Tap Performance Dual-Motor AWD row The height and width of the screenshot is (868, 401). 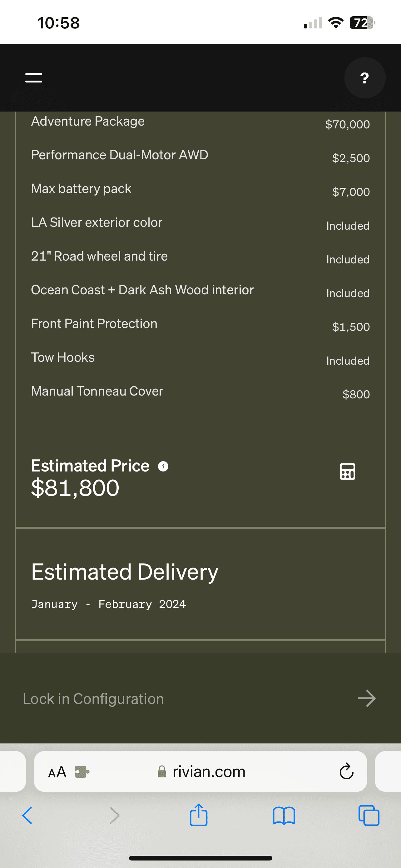(200, 156)
